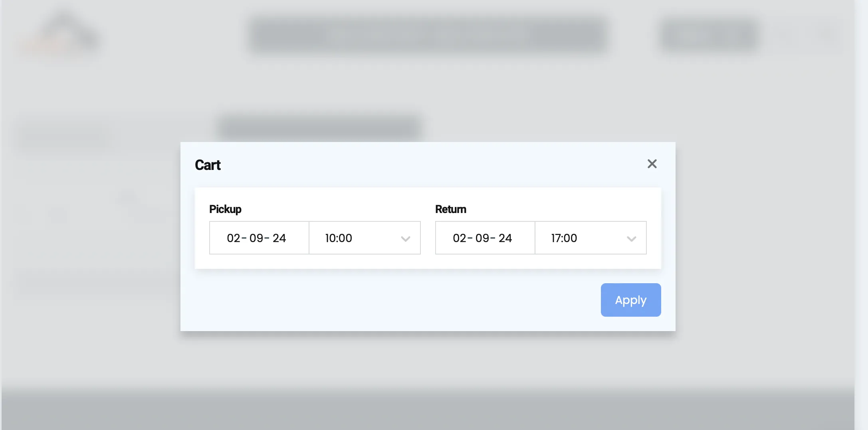Click the blurred header button at top right
The height and width of the screenshot is (430, 868).
709,36
